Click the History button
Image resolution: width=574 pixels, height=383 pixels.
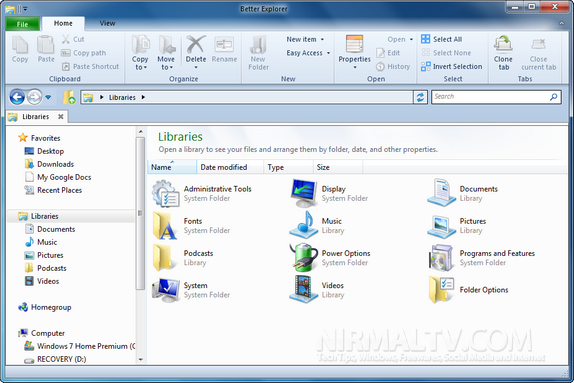point(394,67)
